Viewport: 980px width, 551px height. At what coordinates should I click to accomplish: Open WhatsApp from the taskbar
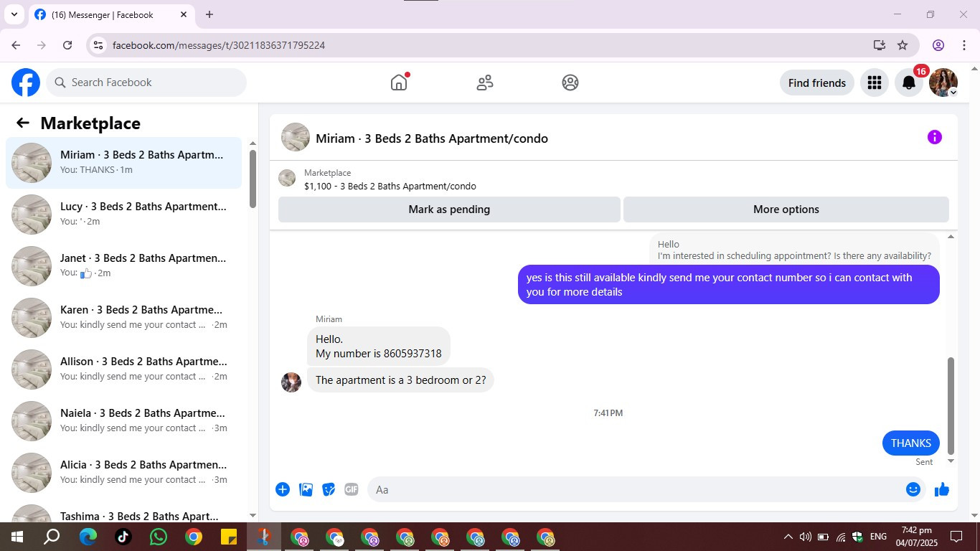pos(158,537)
